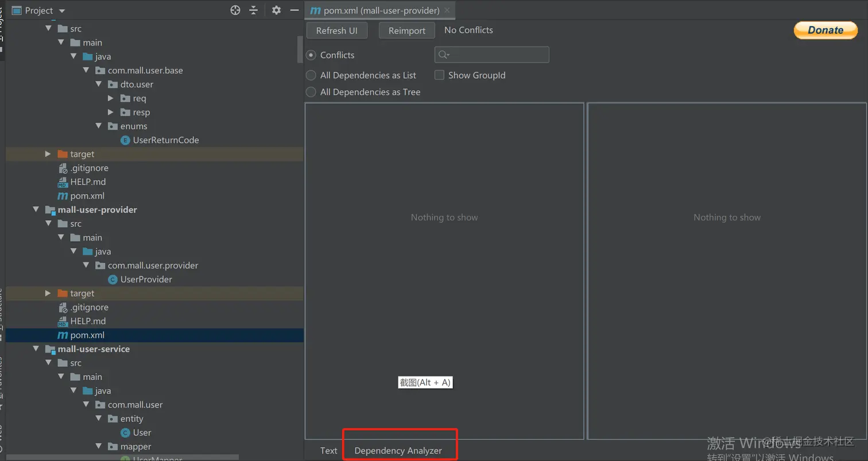Collapse the mall-user-provider module
Screen dimensions: 868x461
coord(36,210)
